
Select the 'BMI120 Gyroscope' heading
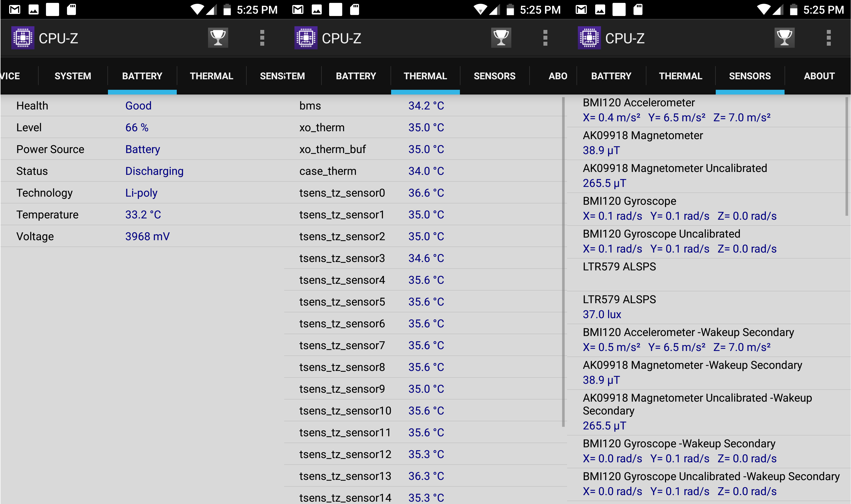(x=630, y=201)
